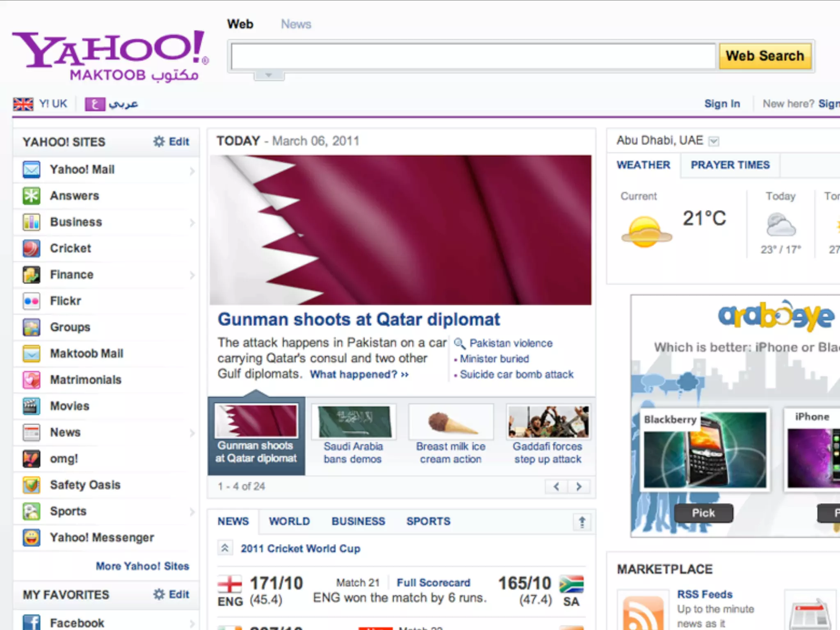
Task: Click the Facebook icon in My Favorites
Action: click(x=32, y=622)
